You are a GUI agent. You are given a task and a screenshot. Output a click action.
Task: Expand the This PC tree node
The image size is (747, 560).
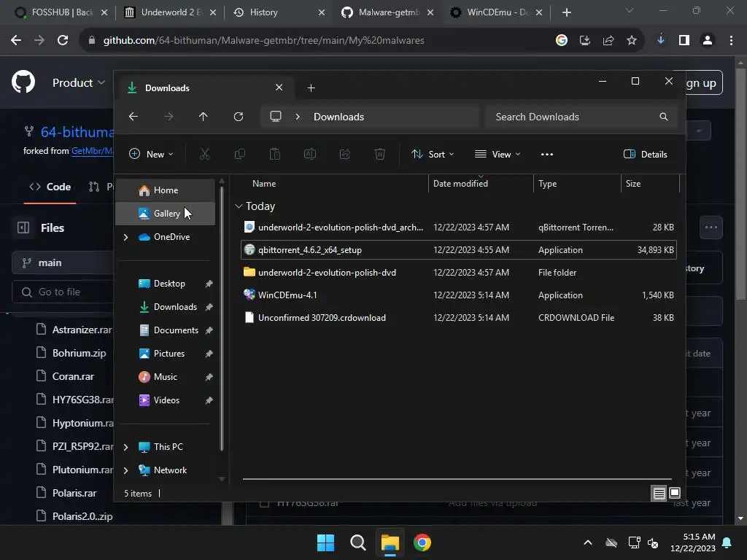tap(125, 447)
